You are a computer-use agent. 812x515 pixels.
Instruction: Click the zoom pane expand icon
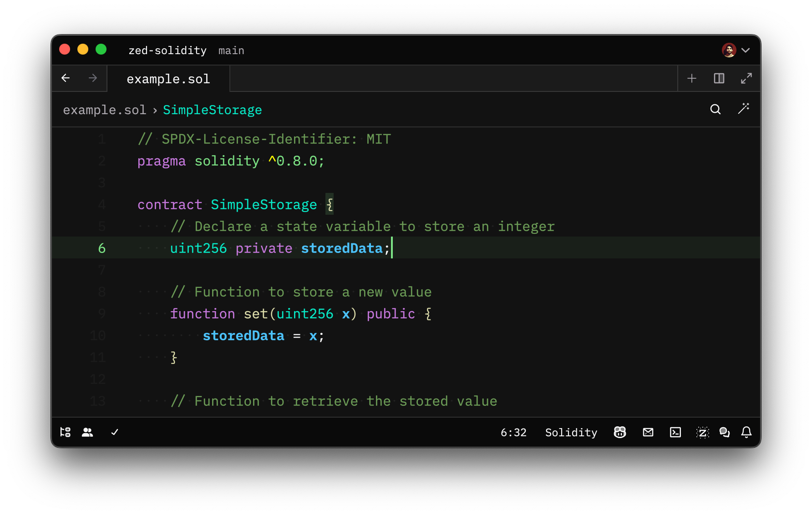[x=746, y=78]
